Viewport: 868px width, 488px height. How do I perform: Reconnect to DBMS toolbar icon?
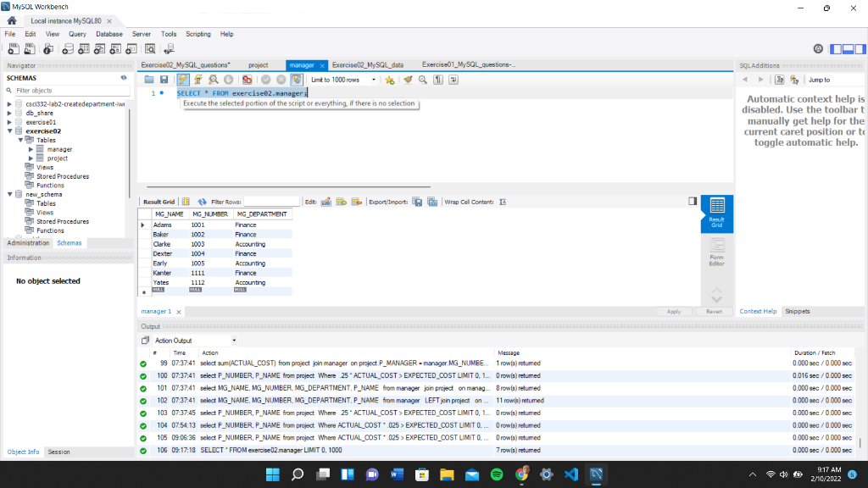coord(169,49)
